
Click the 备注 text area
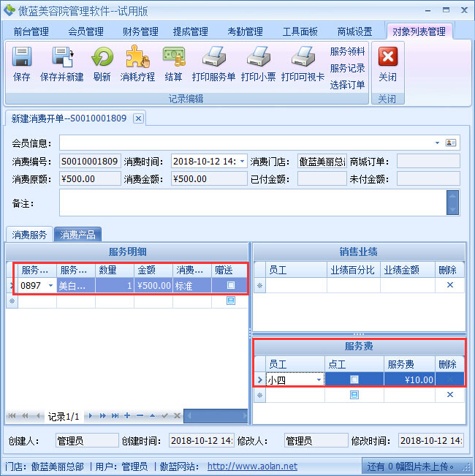point(253,203)
